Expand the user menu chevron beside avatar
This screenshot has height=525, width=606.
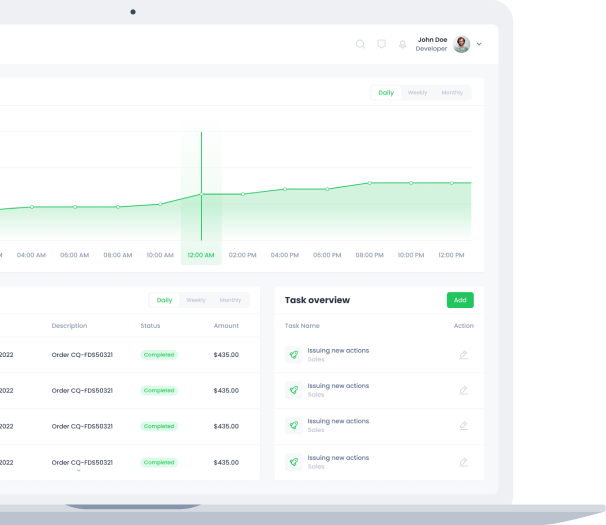479,44
